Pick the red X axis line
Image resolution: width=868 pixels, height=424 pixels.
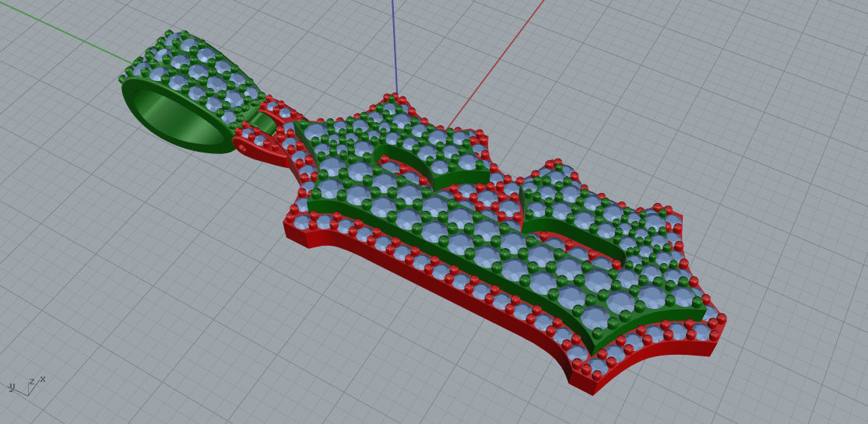(x=495, y=64)
